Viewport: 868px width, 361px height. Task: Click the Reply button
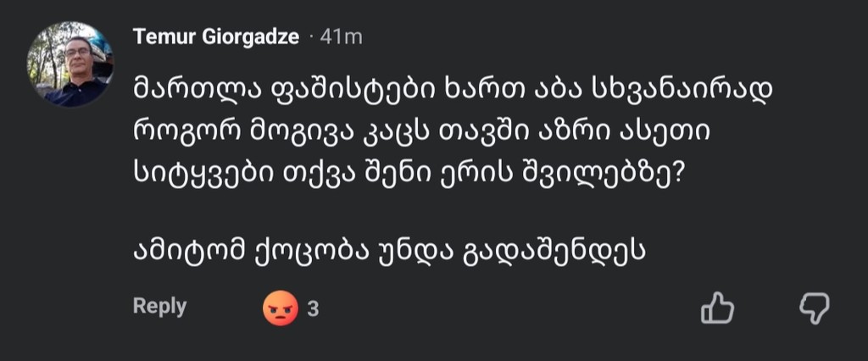click(159, 307)
